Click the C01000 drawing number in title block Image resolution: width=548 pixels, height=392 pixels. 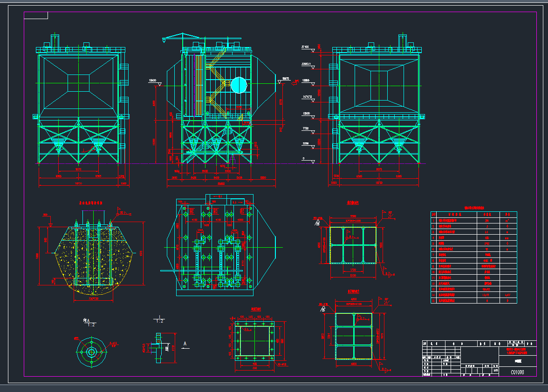click(x=517, y=372)
